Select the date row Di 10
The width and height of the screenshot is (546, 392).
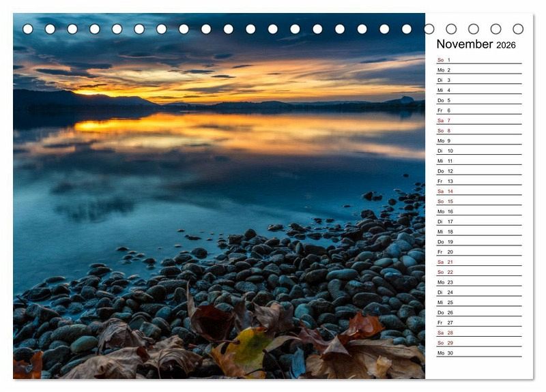[x=479, y=151]
